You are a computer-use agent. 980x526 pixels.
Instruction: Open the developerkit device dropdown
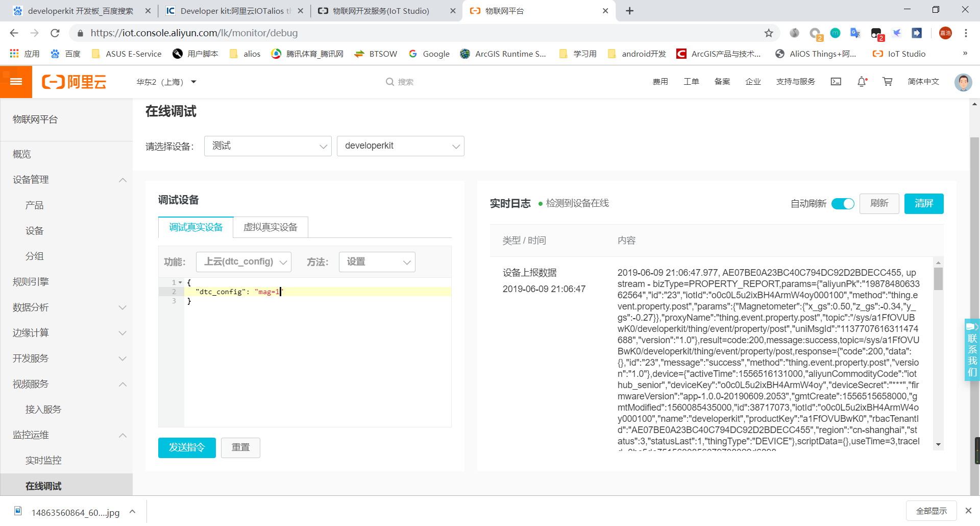coord(400,146)
